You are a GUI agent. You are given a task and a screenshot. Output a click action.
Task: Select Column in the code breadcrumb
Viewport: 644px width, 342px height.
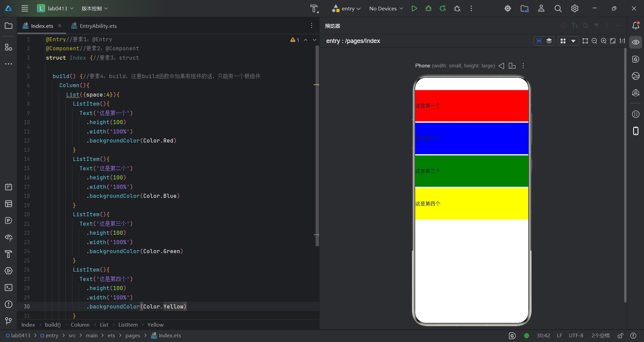(x=80, y=325)
